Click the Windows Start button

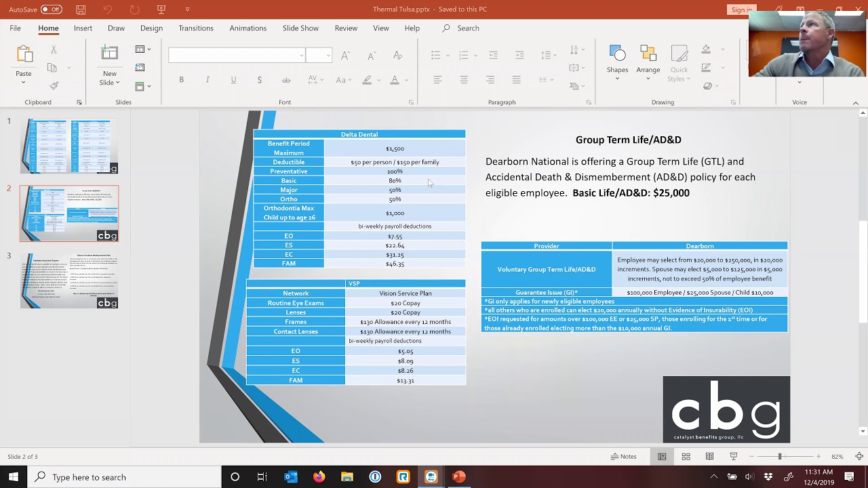(14, 477)
